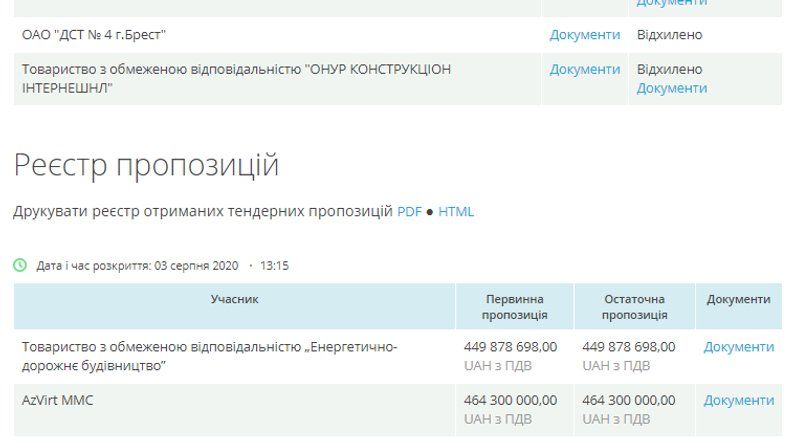Open the PDF version of proposals registry

coord(409,212)
